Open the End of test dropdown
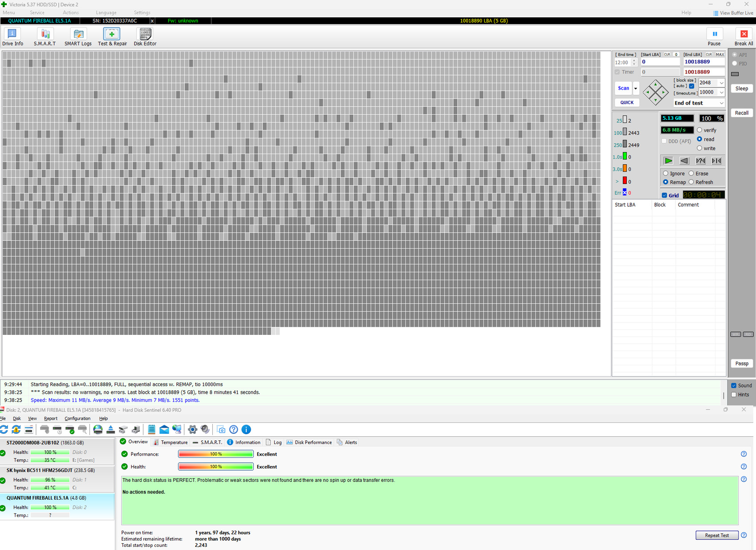Screen dimensions: 756x550 point(699,103)
